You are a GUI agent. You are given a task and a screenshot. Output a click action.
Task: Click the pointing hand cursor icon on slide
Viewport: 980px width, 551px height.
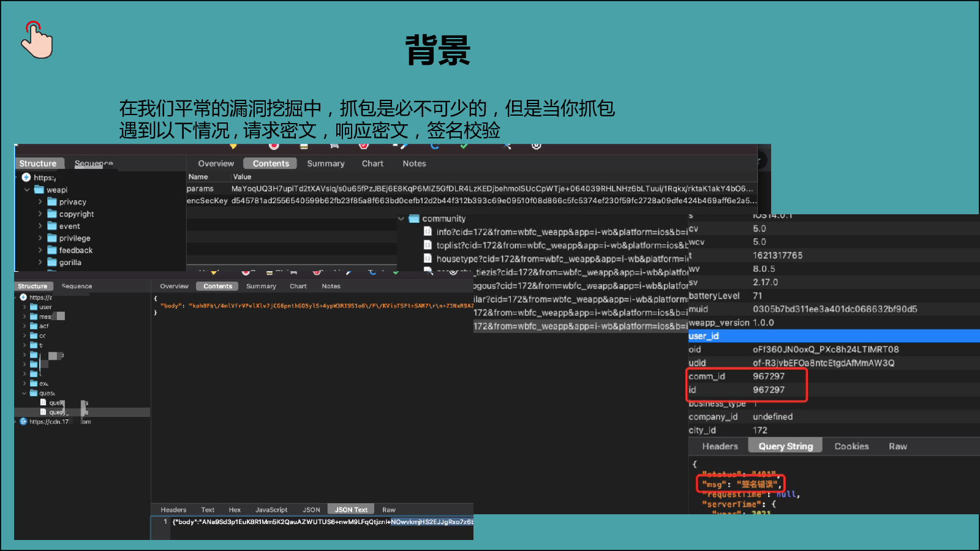coord(37,40)
